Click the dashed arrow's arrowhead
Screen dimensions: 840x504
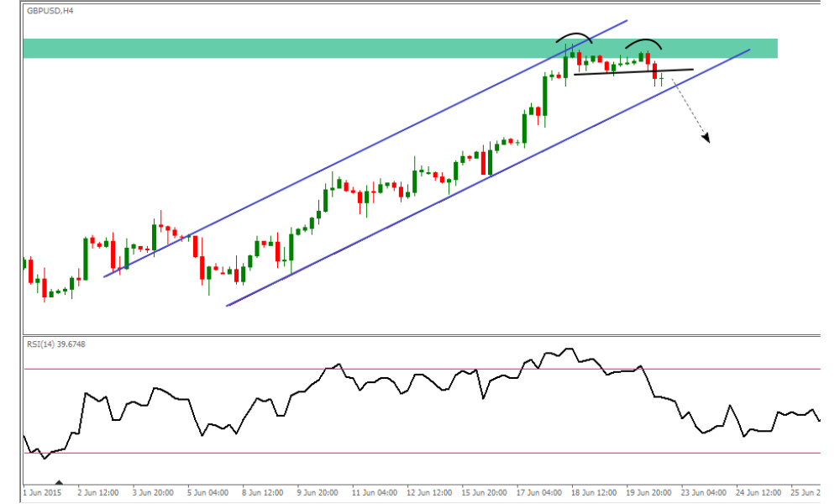click(x=706, y=139)
